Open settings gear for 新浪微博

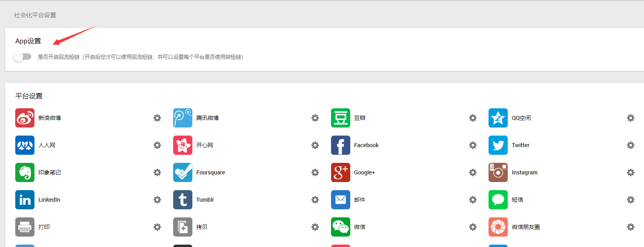click(157, 118)
